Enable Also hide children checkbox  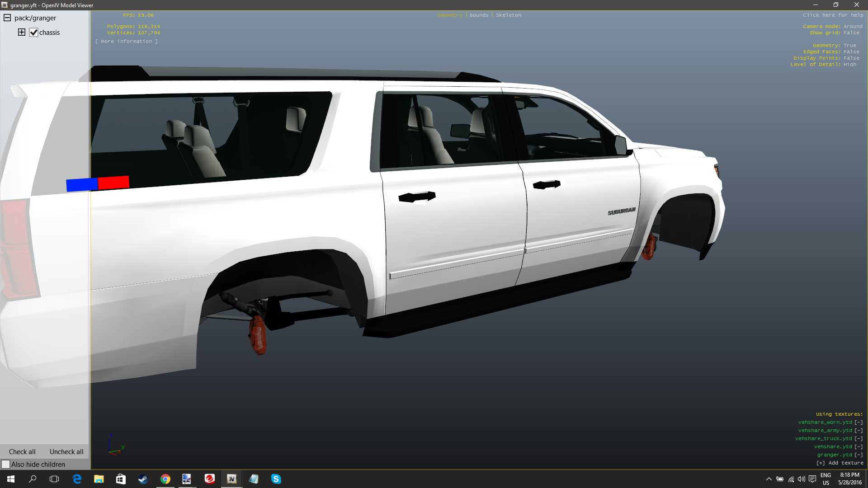tap(6, 464)
